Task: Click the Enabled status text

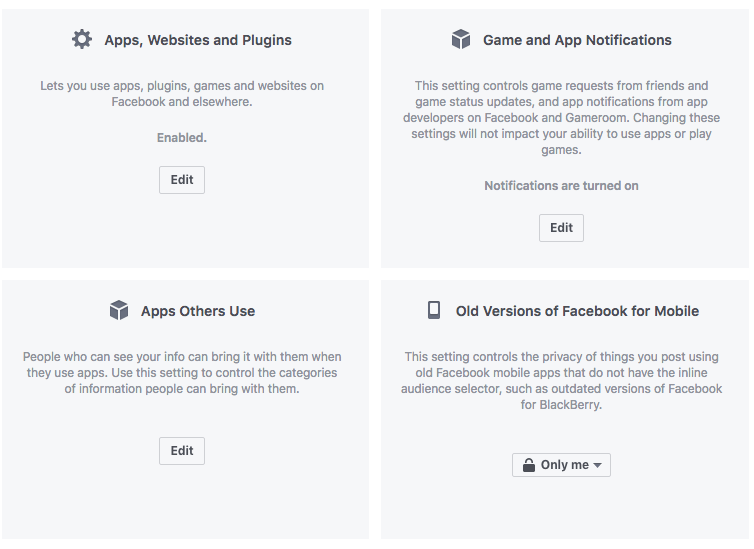Action: pos(182,138)
